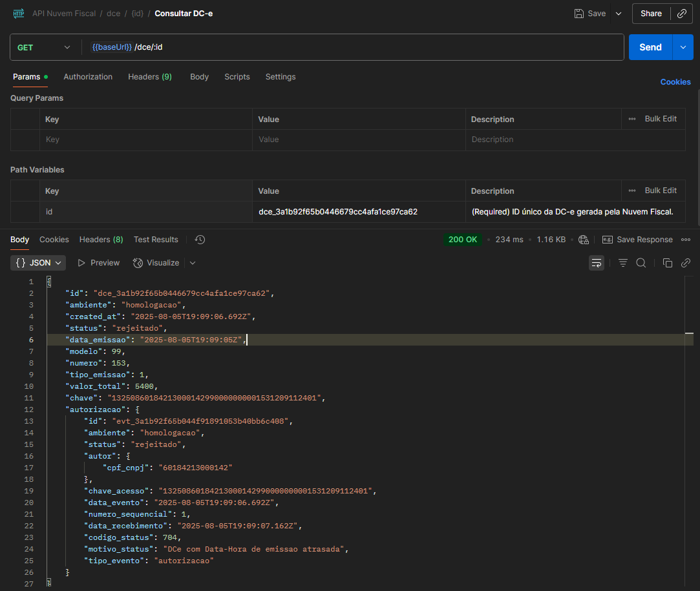The width and height of the screenshot is (700, 591).
Task: Expand the Save options dropdown arrow
Action: click(619, 14)
